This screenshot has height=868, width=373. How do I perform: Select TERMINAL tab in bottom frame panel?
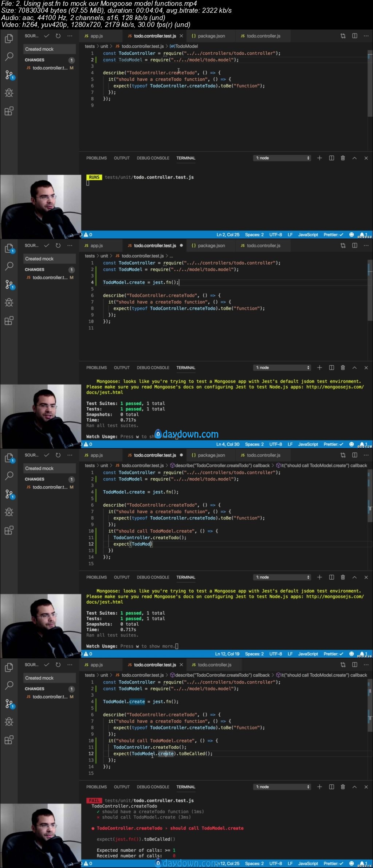(186, 787)
